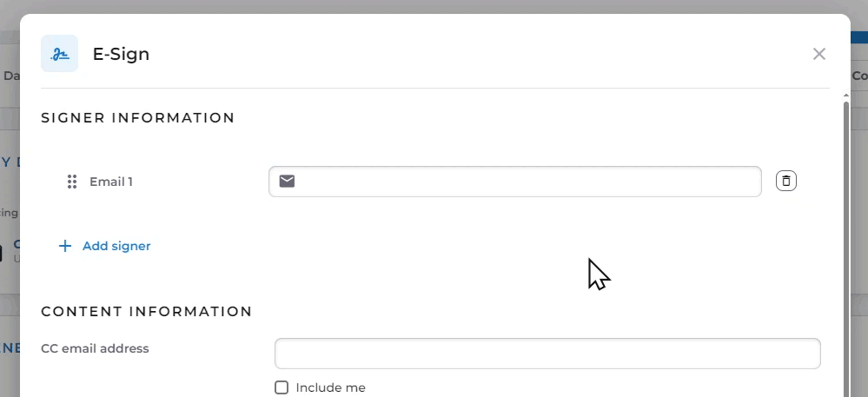
Task: Delete signer using the trash icon
Action: 785,181
